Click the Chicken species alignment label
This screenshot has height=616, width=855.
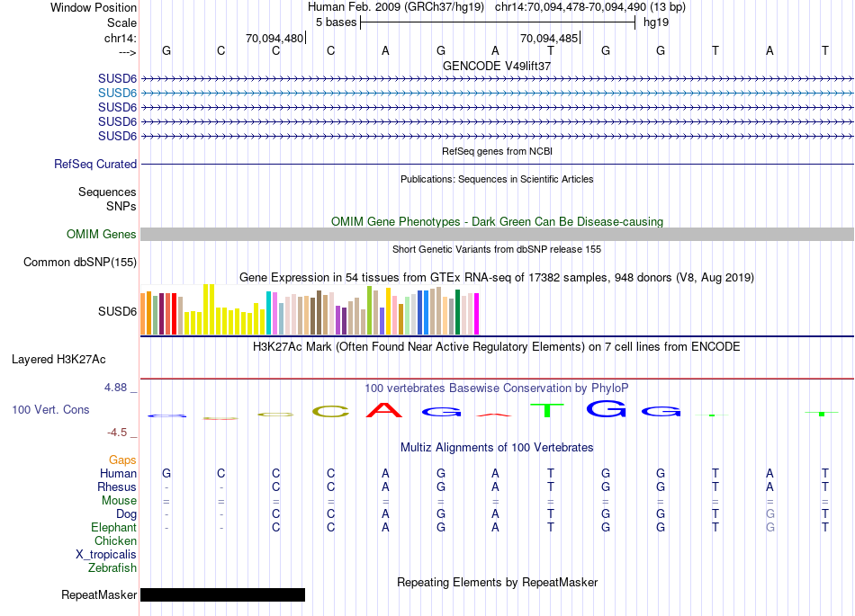pyautogui.click(x=115, y=540)
